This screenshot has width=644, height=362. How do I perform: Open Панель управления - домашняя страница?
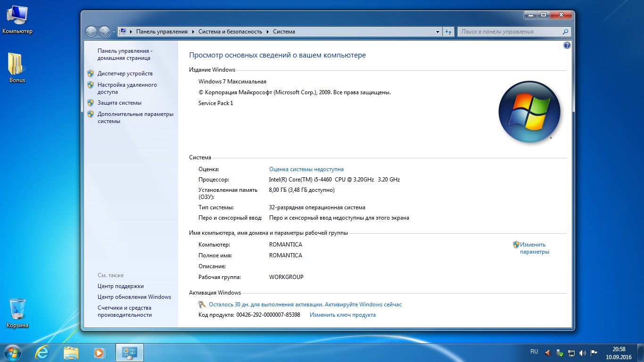click(124, 54)
